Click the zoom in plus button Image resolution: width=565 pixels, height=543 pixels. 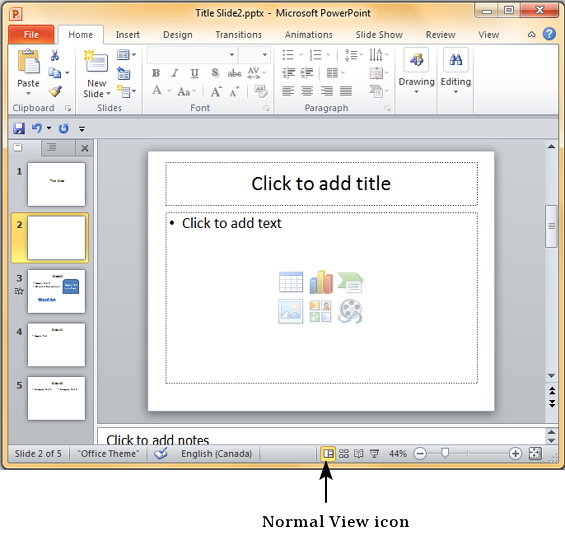515,453
